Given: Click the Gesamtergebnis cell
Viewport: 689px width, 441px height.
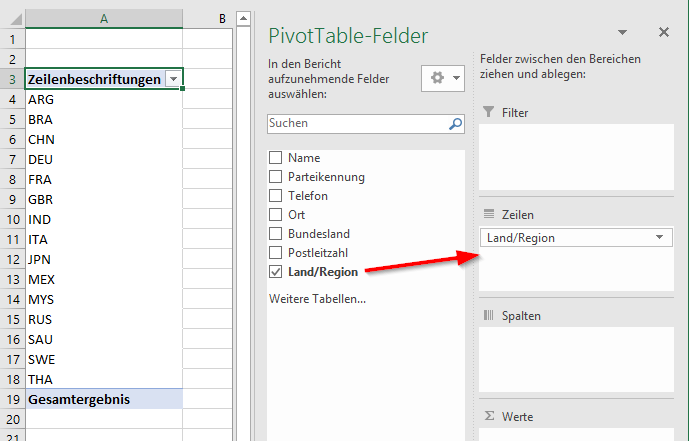Looking at the screenshot, I should (x=104, y=400).
